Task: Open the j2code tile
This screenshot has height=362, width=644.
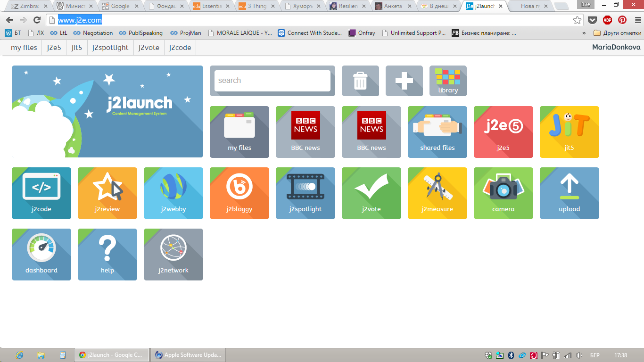Action: pyautogui.click(x=41, y=193)
